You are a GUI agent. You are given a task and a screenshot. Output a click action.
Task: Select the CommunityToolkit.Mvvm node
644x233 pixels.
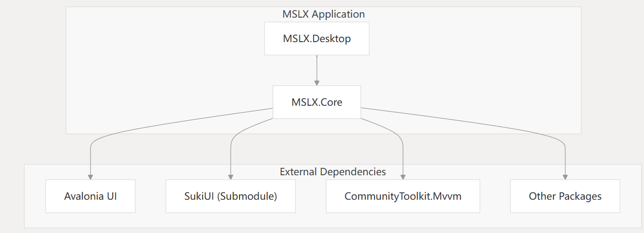403,196
